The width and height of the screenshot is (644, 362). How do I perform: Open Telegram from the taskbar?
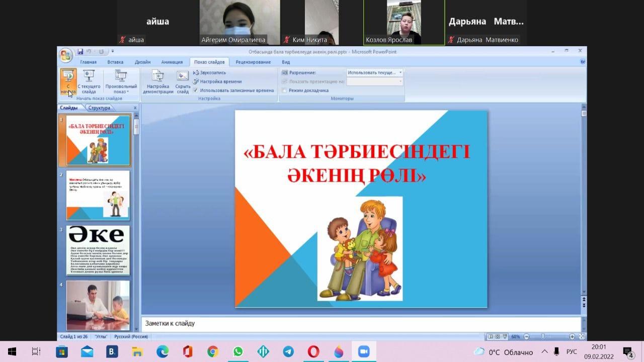point(288,351)
